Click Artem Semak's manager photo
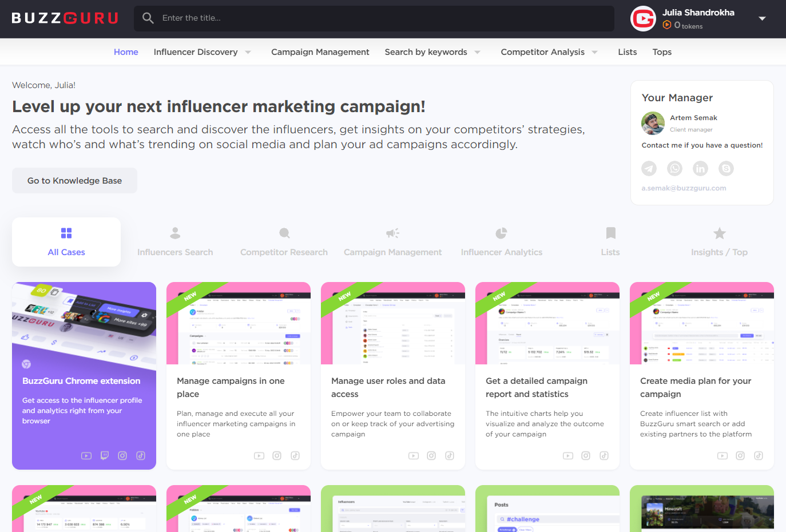The image size is (786, 532). tap(653, 123)
